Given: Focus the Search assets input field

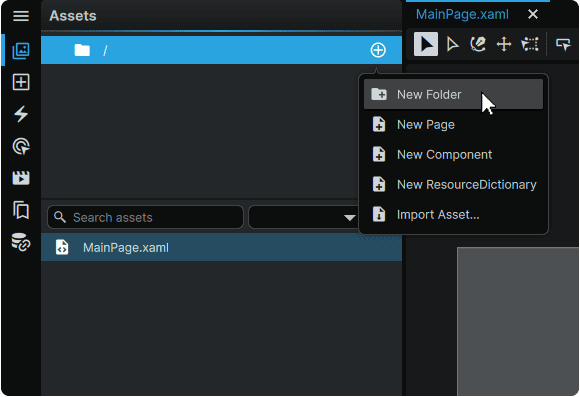Looking at the screenshot, I should click(145, 217).
